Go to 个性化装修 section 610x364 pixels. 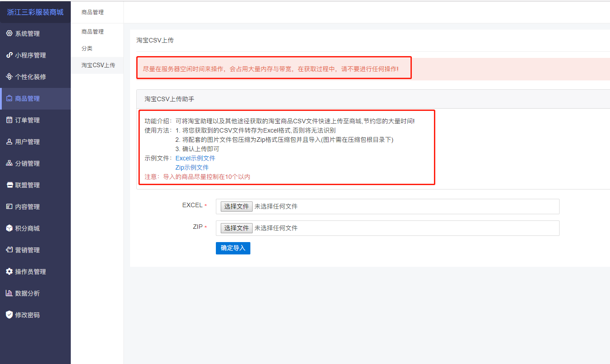point(35,77)
